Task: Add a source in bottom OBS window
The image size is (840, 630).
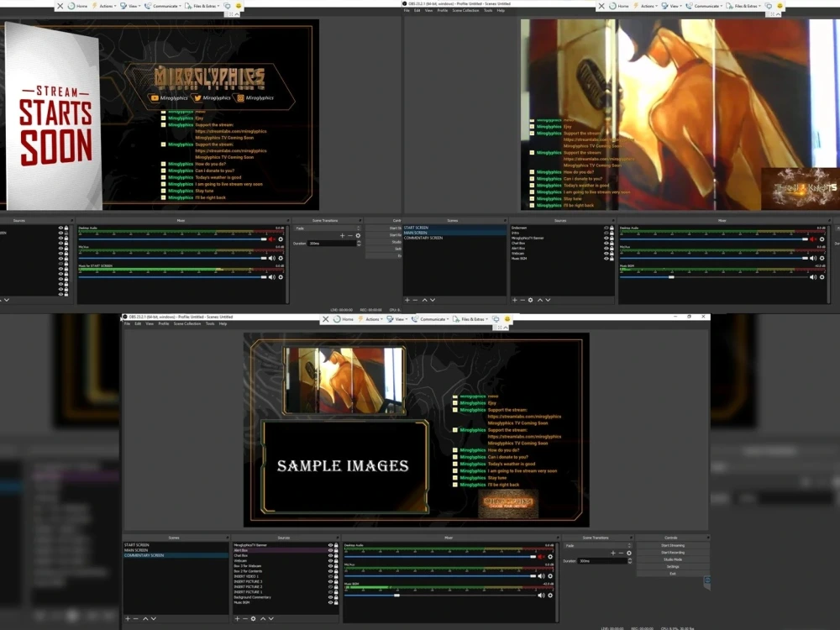Action: (237, 619)
